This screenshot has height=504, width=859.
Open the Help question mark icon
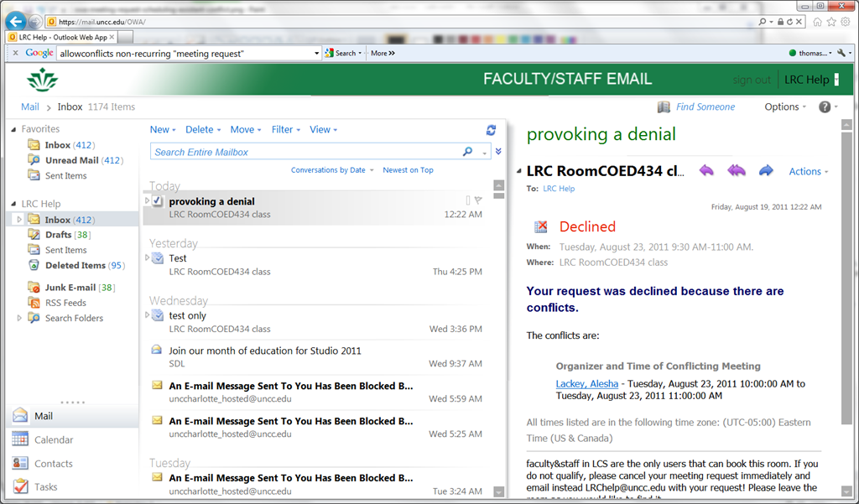(x=825, y=107)
